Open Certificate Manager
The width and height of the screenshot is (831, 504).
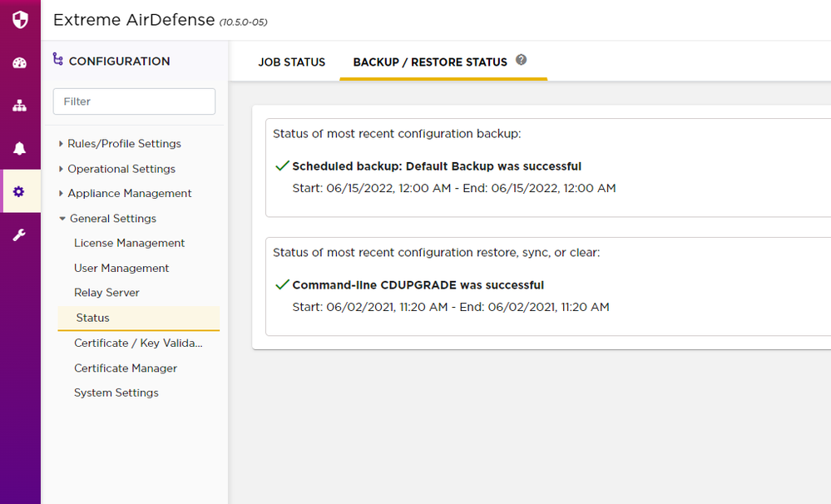point(126,368)
